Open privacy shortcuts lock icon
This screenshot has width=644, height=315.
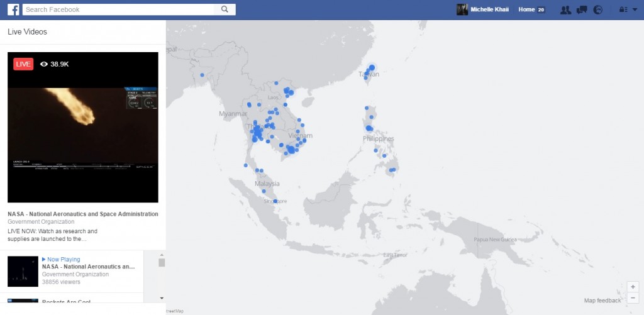click(622, 10)
